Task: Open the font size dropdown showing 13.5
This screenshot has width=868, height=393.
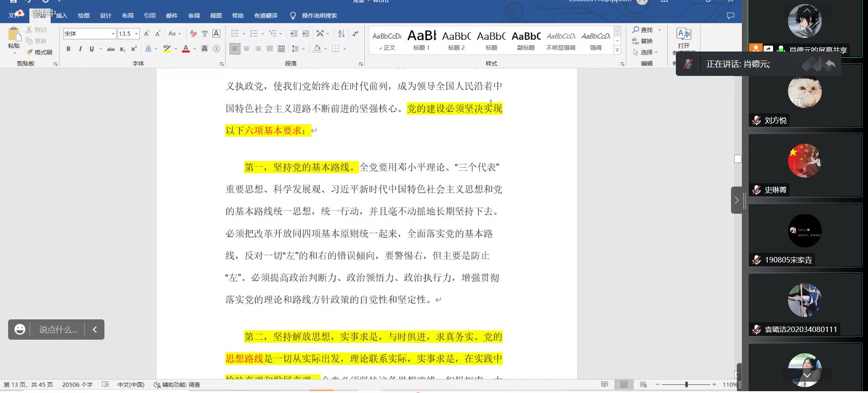Action: (x=136, y=34)
